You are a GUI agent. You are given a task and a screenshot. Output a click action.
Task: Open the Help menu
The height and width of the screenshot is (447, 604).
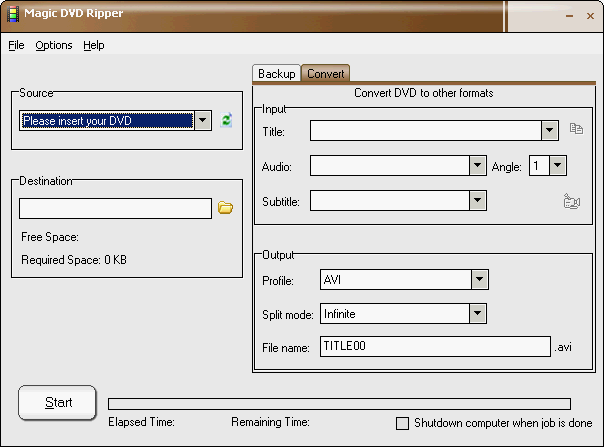(94, 45)
